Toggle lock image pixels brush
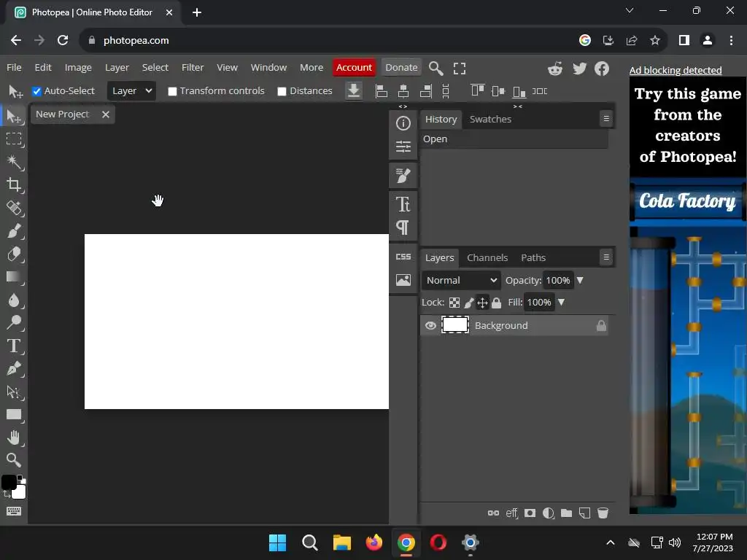 click(x=469, y=303)
